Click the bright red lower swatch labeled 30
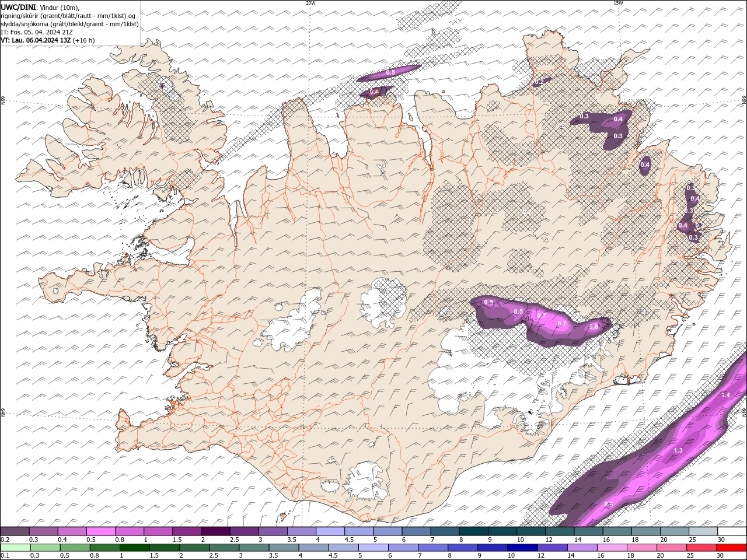 [732, 548]
